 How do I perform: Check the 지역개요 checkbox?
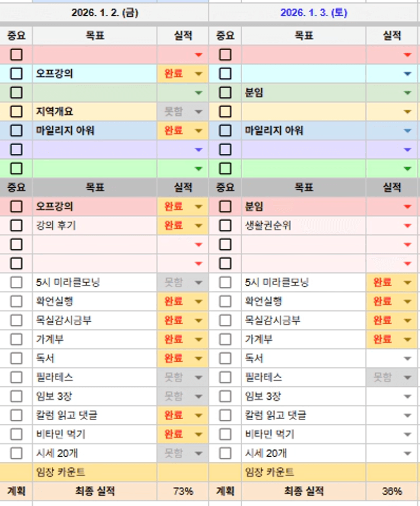(x=16, y=112)
